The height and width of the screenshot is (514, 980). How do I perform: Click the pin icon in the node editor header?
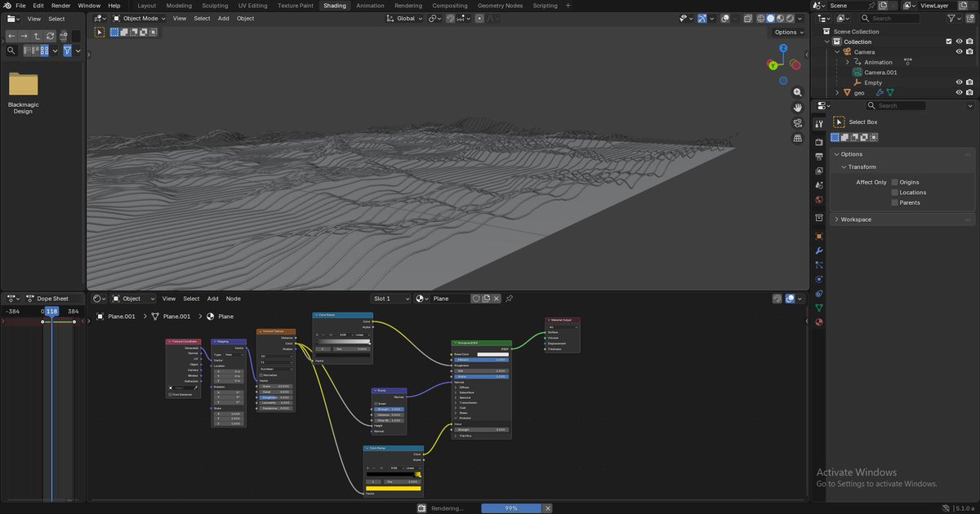[510, 299]
